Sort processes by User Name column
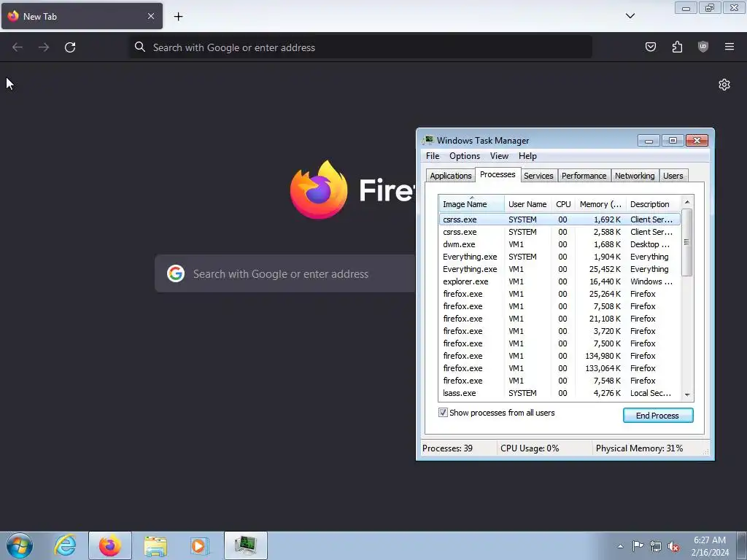747x560 pixels. click(x=527, y=204)
